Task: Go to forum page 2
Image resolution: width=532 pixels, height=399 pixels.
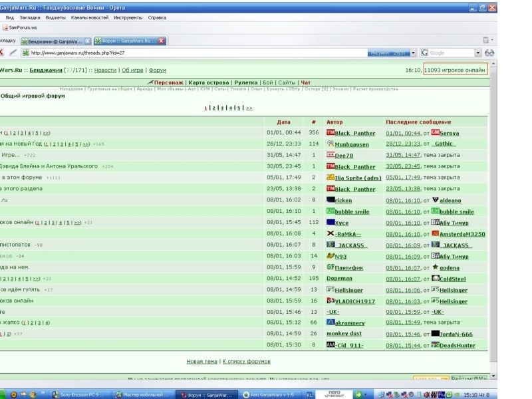Action: tap(213, 108)
